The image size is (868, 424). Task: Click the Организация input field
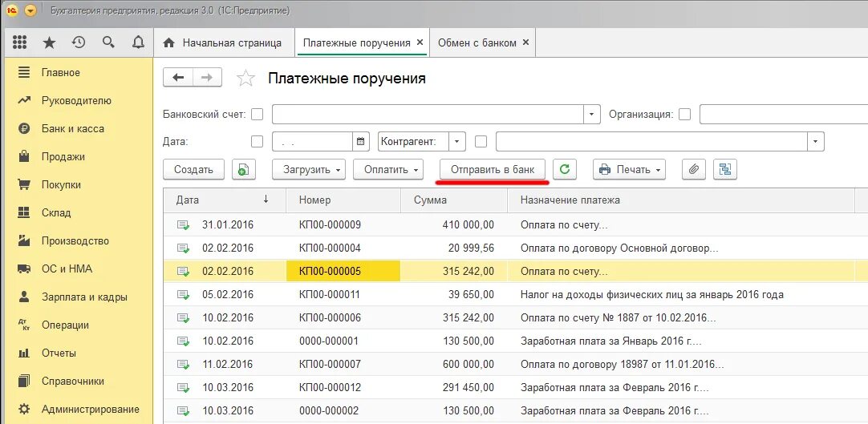point(784,115)
